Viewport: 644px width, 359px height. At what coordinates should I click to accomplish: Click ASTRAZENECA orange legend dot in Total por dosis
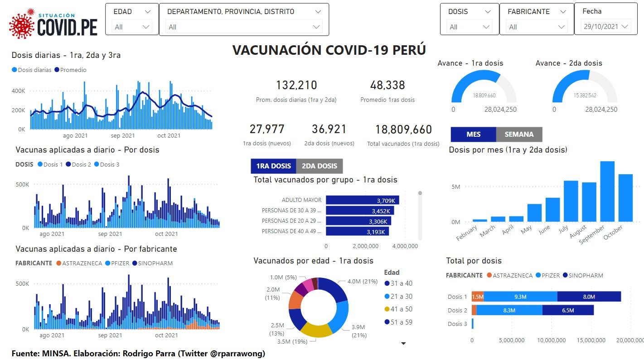tap(489, 275)
